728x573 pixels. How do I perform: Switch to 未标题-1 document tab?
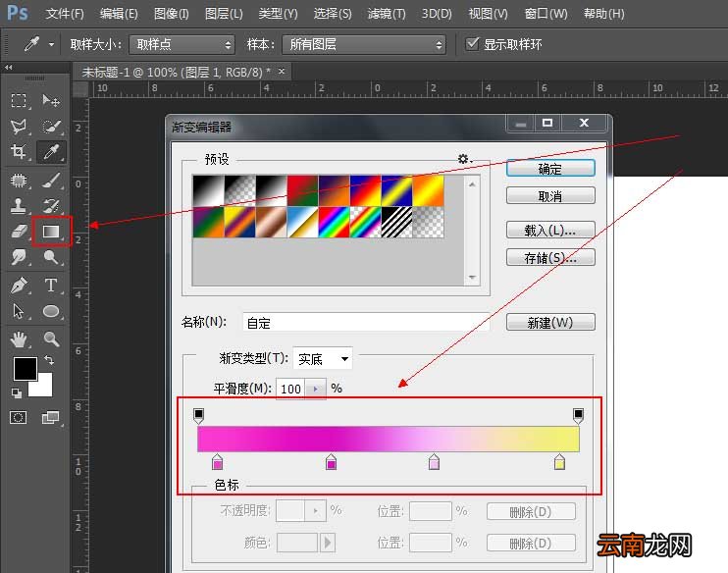click(x=177, y=72)
